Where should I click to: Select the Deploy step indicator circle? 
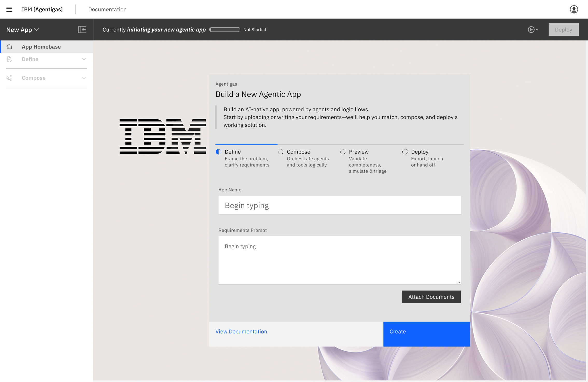click(x=405, y=152)
